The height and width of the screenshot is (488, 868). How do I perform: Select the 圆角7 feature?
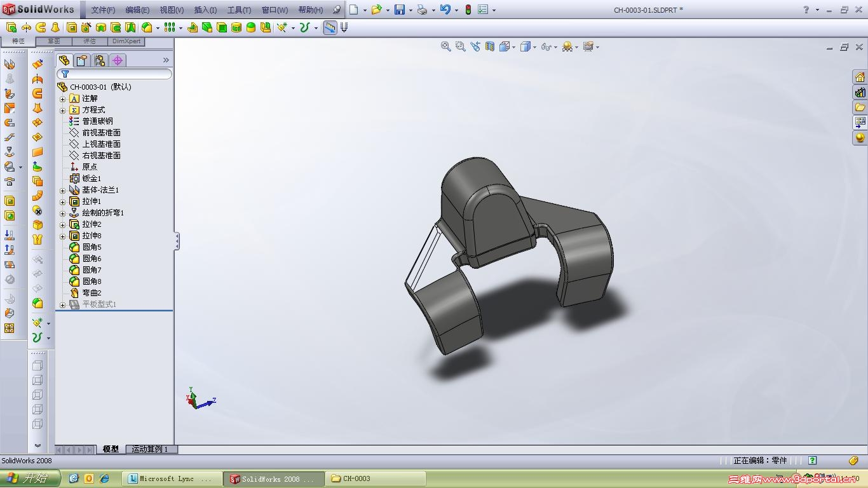[x=92, y=270]
